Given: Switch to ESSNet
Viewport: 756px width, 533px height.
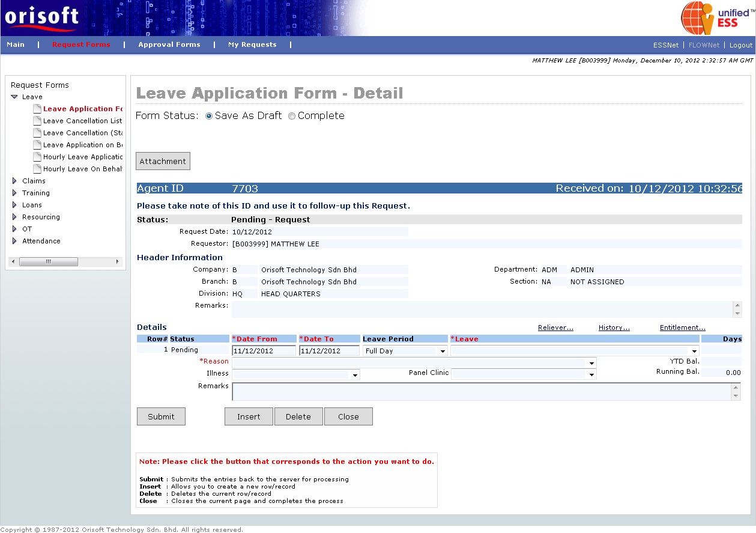Looking at the screenshot, I should click(x=666, y=45).
